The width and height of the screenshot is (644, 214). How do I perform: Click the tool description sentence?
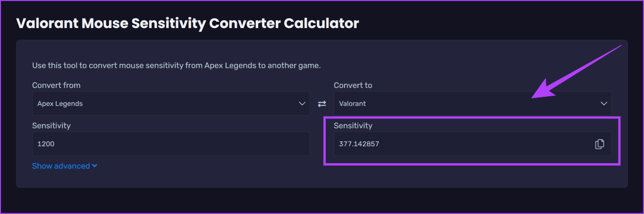pos(176,66)
